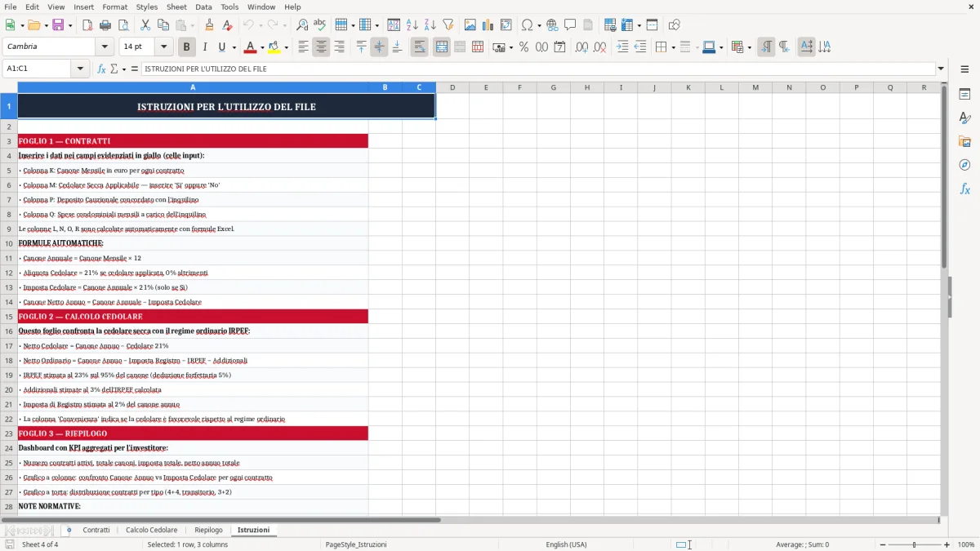Click Add Decimal Place icon
The width and height of the screenshot is (980, 551).
click(581, 47)
